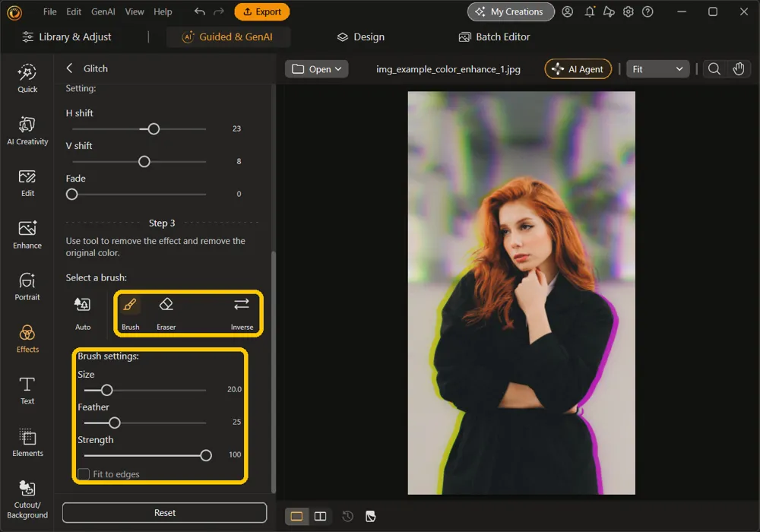
Task: Click the H shift slider handle
Action: (154, 129)
